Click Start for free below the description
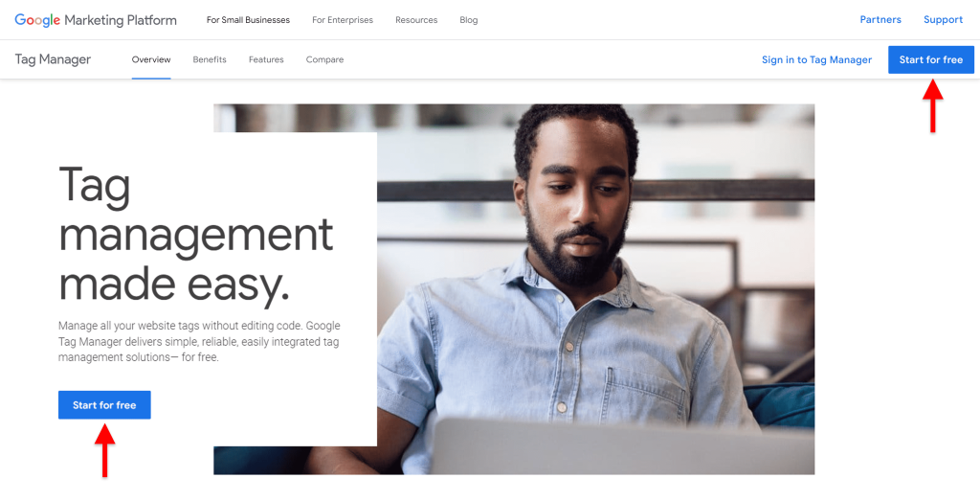The image size is (980, 501). pyautogui.click(x=104, y=405)
